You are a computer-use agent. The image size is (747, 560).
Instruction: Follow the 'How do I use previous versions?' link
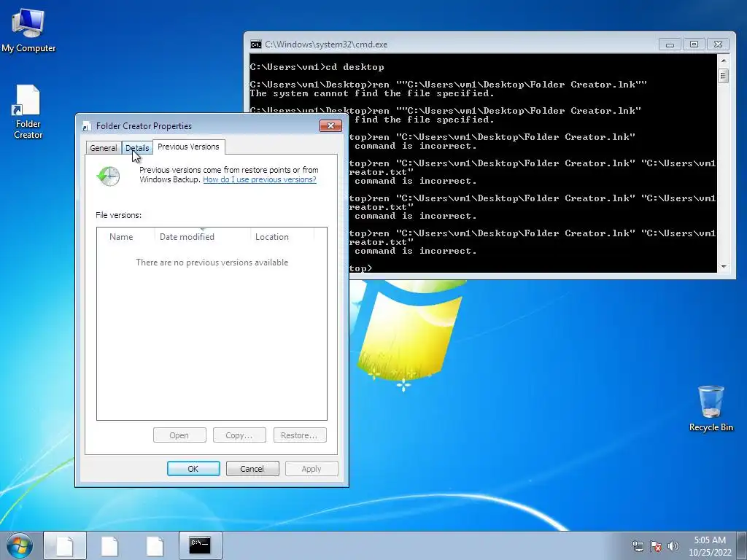[260, 179]
